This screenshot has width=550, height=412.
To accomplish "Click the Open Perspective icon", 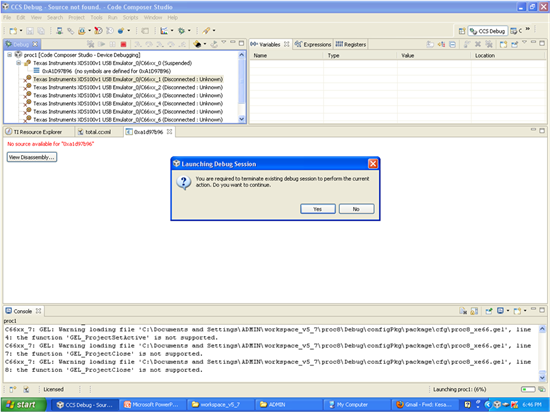I will click(x=462, y=31).
